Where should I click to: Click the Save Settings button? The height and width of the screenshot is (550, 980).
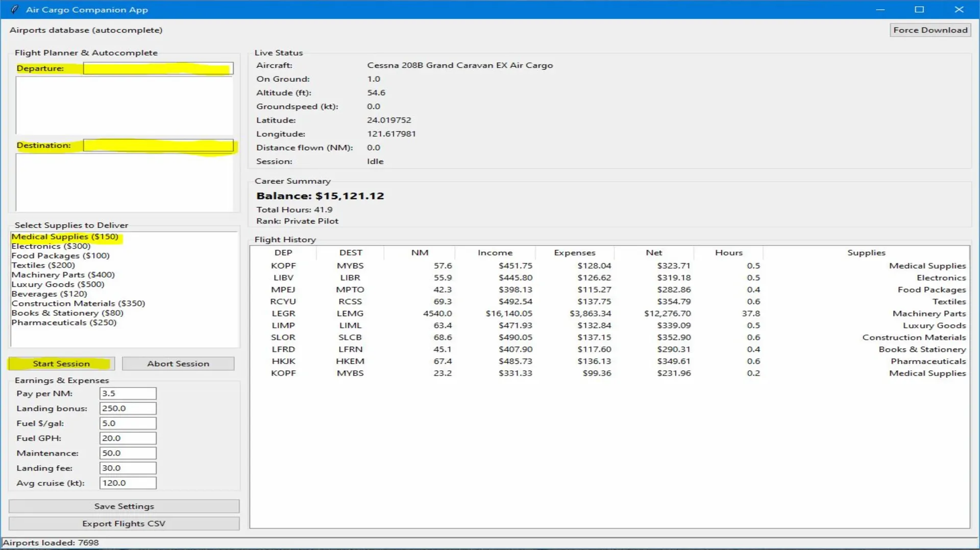[x=124, y=506]
